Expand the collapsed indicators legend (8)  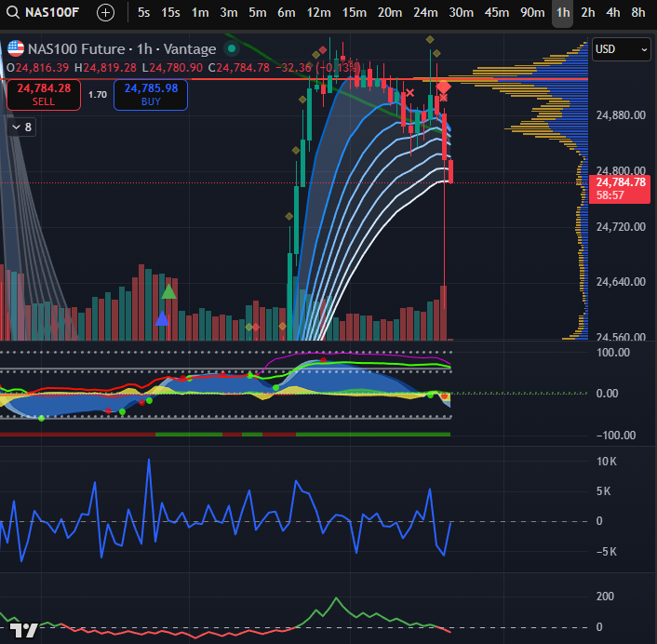(21, 127)
